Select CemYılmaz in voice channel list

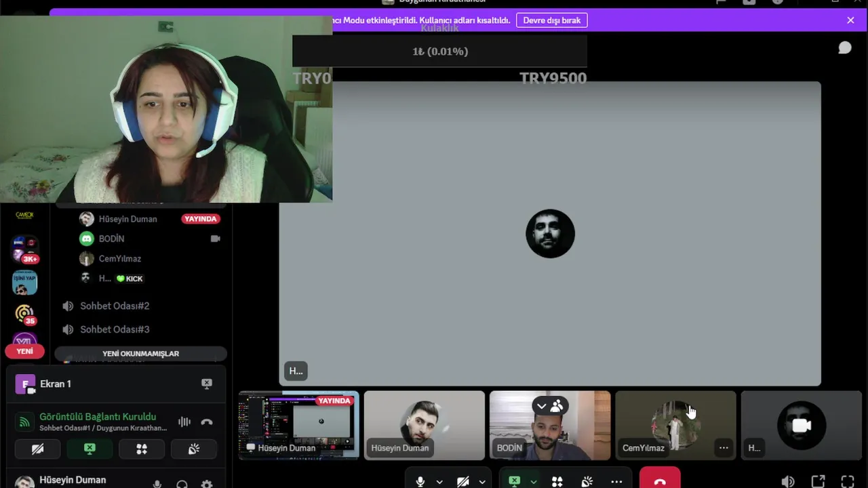click(x=119, y=258)
